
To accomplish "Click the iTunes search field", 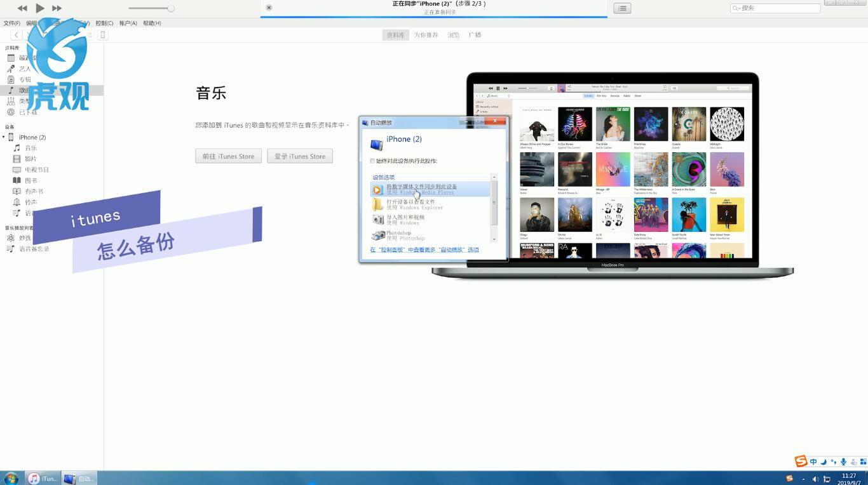I will tap(775, 8).
